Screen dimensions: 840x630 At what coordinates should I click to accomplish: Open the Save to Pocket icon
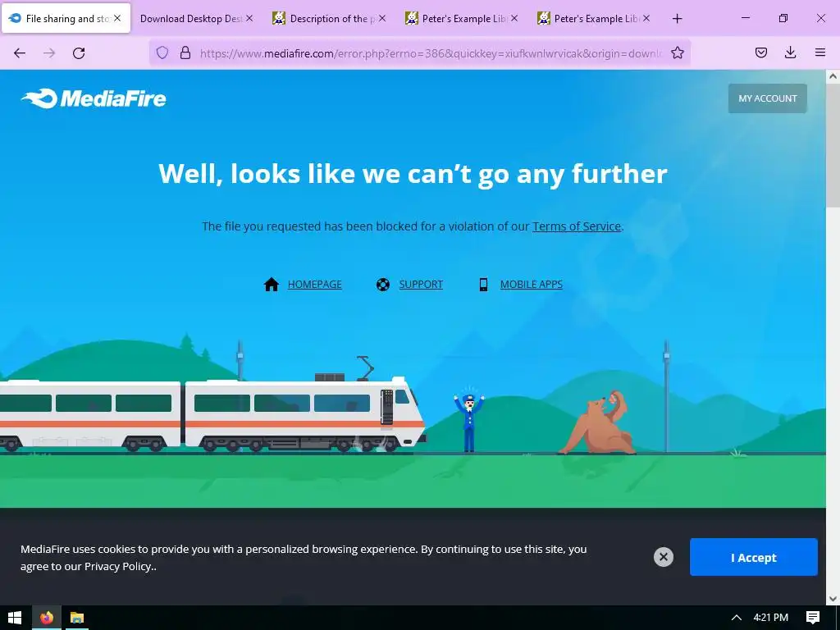760,52
